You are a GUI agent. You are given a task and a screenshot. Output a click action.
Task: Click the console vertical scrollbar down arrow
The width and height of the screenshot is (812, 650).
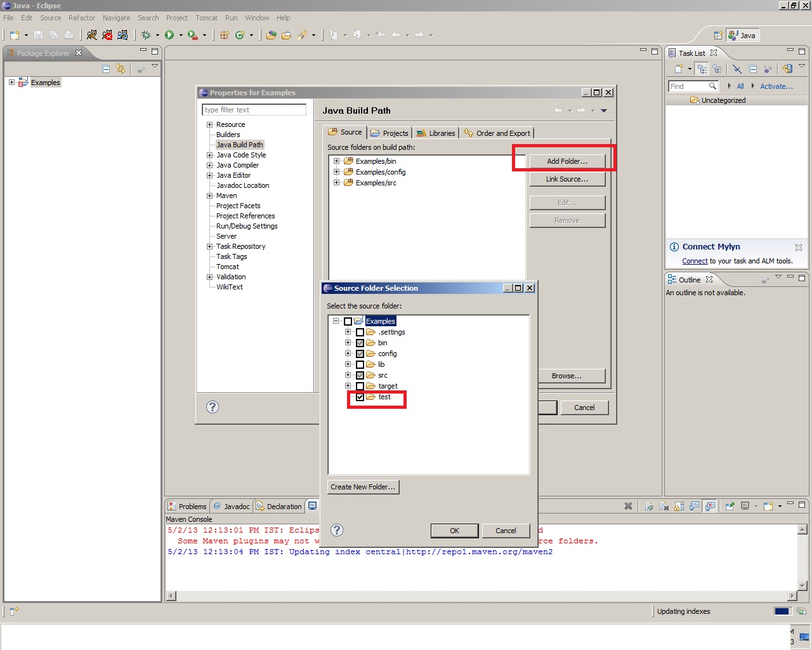pyautogui.click(x=802, y=586)
